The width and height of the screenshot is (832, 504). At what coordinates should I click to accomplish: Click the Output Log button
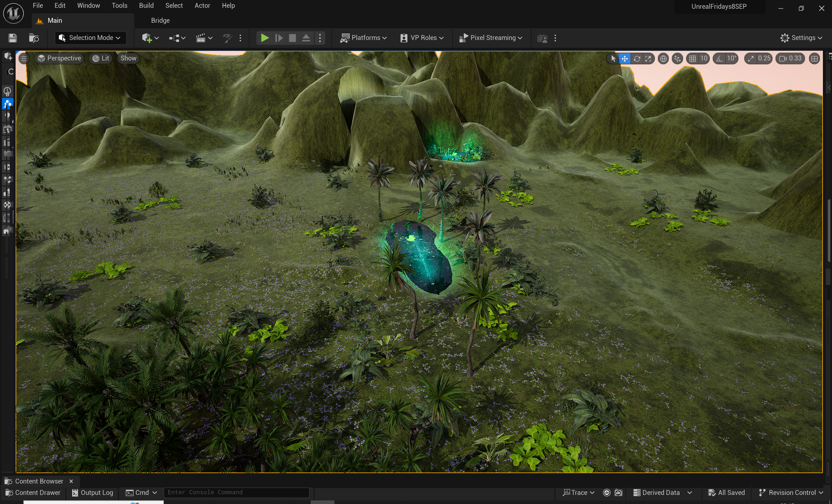(x=93, y=493)
